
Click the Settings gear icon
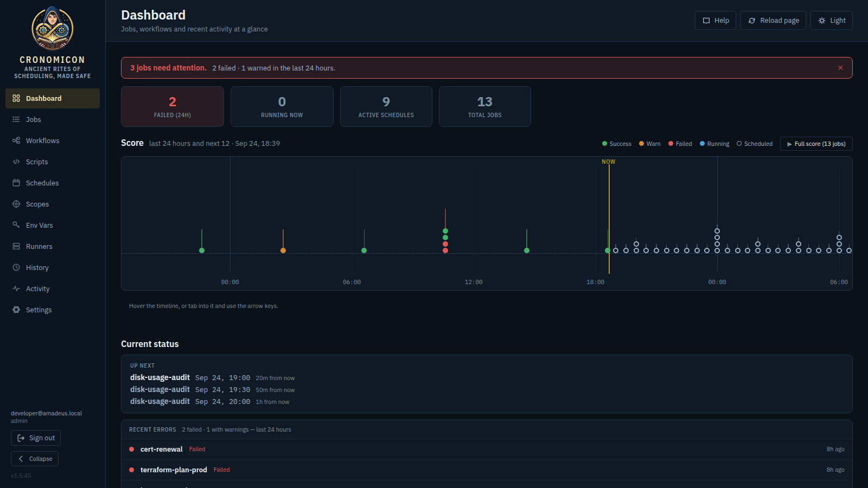point(16,310)
